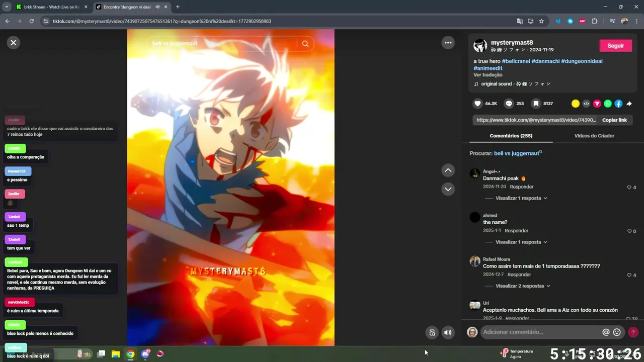The image size is (644, 362).
Task: Open the original sound link
Action: coord(516,84)
